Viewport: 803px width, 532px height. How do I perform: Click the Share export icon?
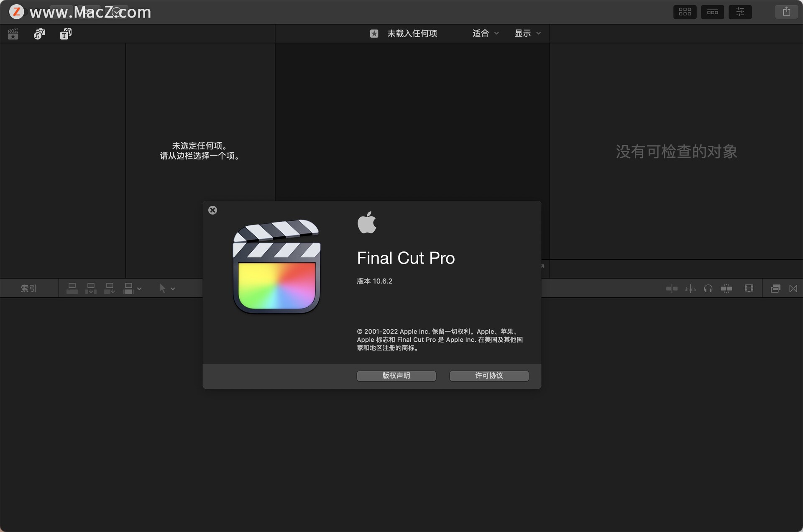pos(786,12)
